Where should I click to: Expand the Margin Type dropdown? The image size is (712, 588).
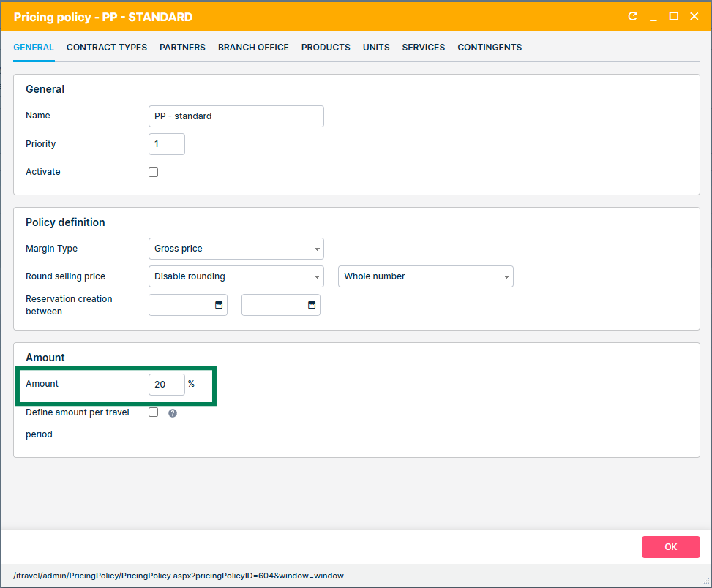coord(236,249)
